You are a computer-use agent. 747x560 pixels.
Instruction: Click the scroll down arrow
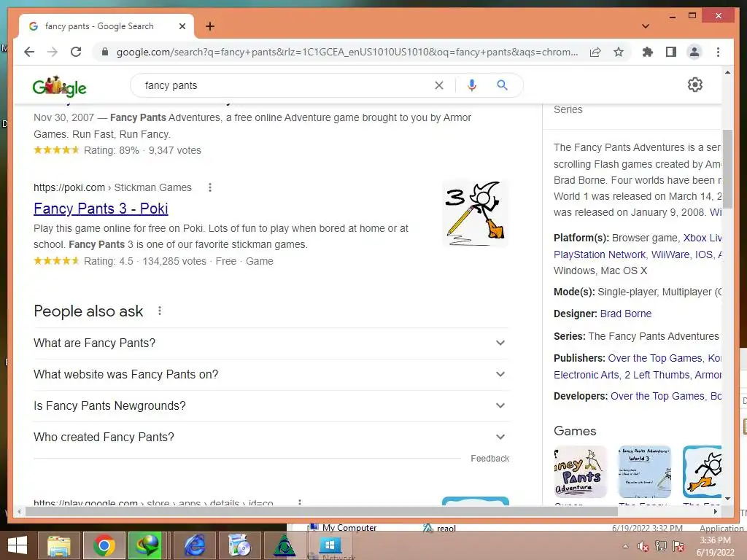[727, 499]
